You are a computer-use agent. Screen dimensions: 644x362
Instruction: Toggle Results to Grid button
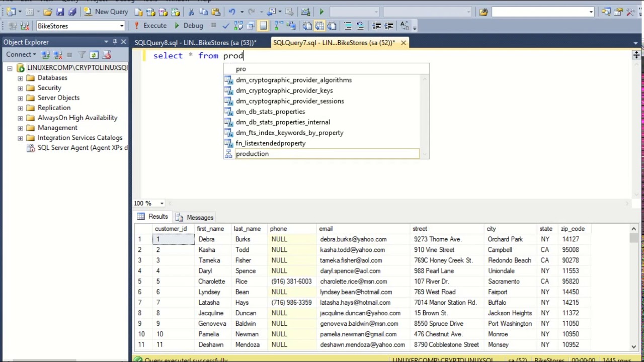click(319, 26)
